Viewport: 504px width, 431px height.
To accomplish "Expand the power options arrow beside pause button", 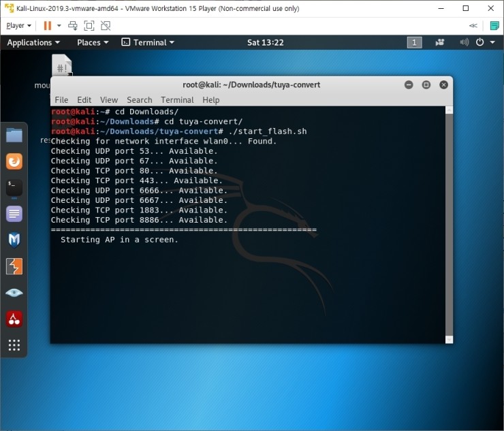I will click(59, 25).
